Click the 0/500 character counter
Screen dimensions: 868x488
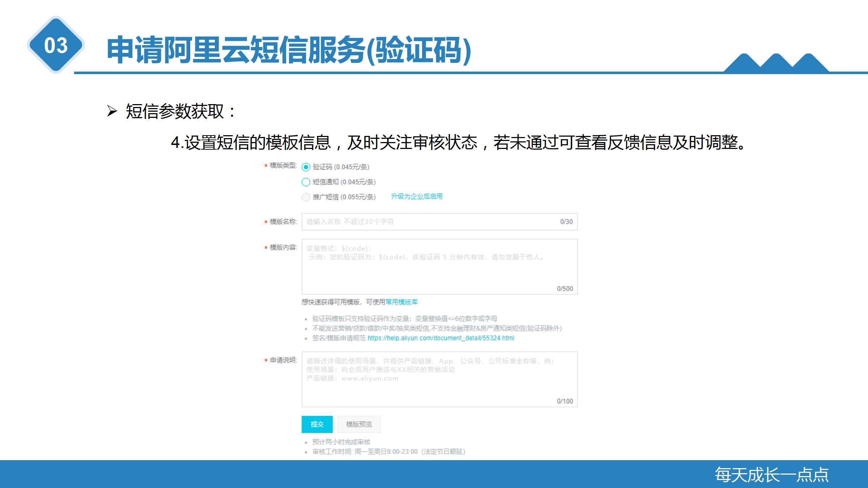pos(565,288)
